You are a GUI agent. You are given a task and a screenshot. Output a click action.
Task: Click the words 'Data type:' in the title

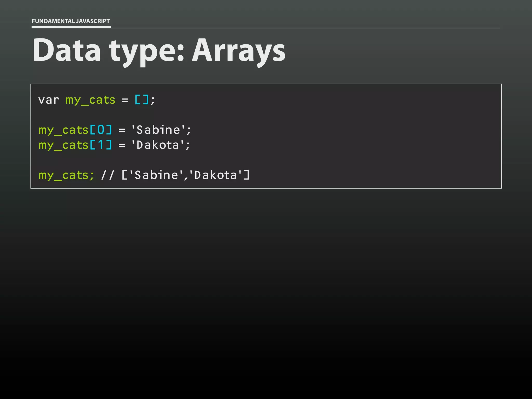click(108, 50)
